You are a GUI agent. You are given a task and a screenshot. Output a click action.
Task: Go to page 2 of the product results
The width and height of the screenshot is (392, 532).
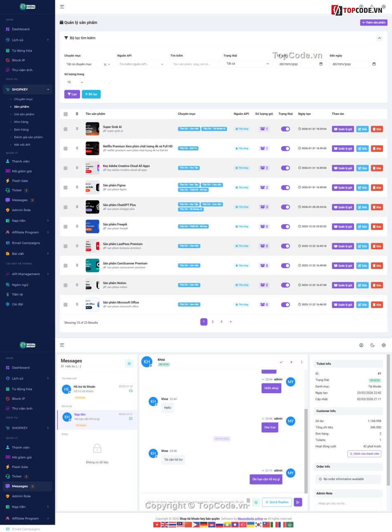click(x=213, y=321)
